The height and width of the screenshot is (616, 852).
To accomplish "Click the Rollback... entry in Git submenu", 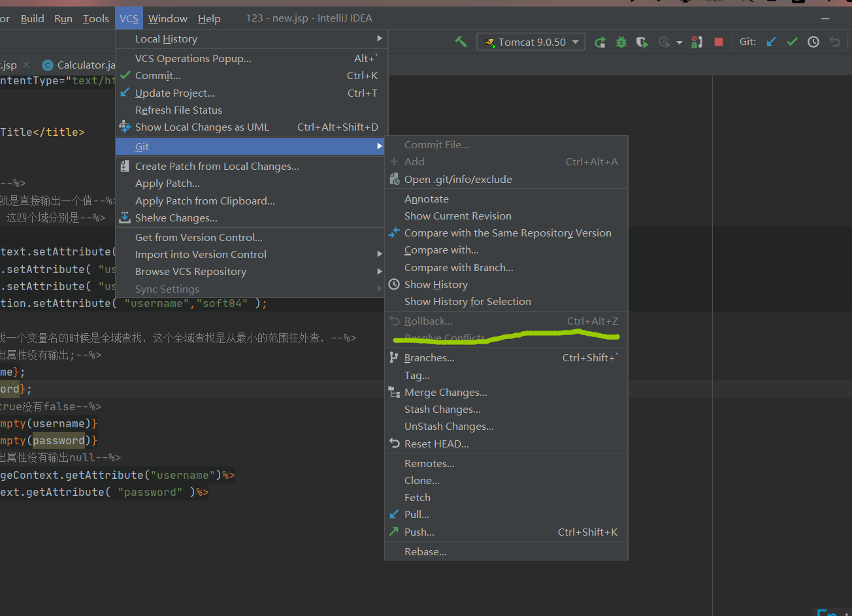I will pyautogui.click(x=506, y=321).
